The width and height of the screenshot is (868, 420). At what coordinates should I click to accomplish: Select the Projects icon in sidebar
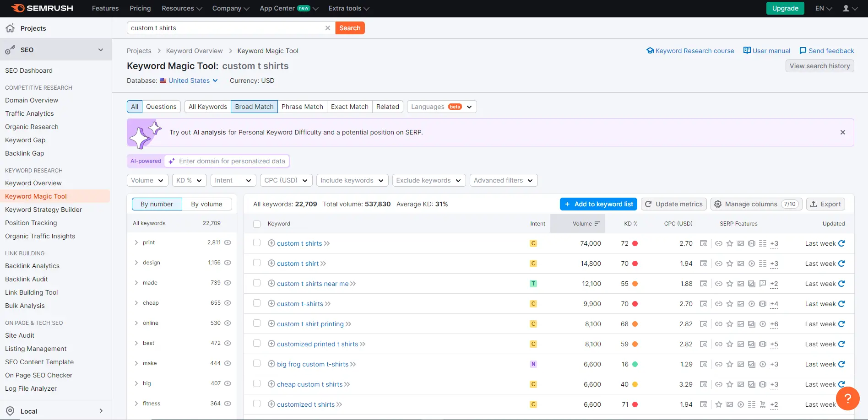(x=10, y=28)
